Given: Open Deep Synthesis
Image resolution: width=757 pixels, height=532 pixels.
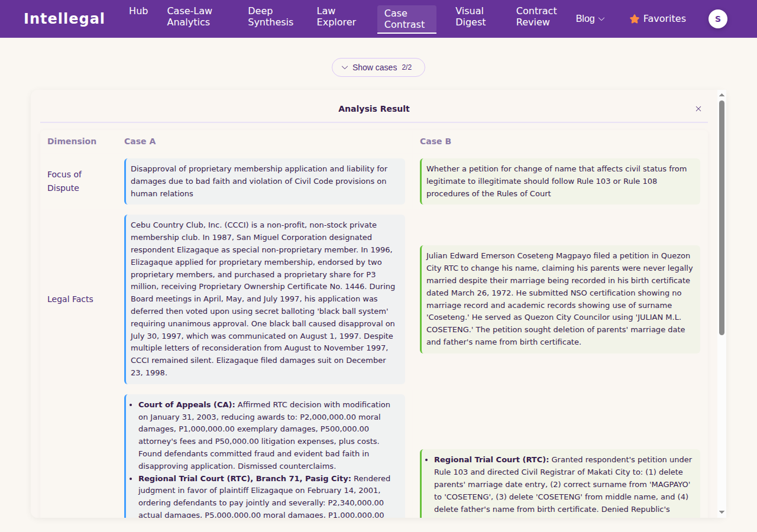Looking at the screenshot, I should click(x=270, y=17).
